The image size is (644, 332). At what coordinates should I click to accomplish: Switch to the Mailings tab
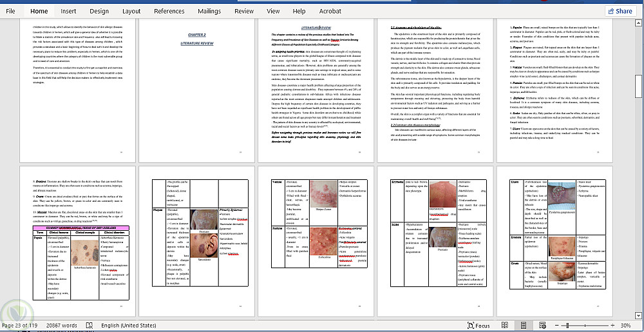209,11
